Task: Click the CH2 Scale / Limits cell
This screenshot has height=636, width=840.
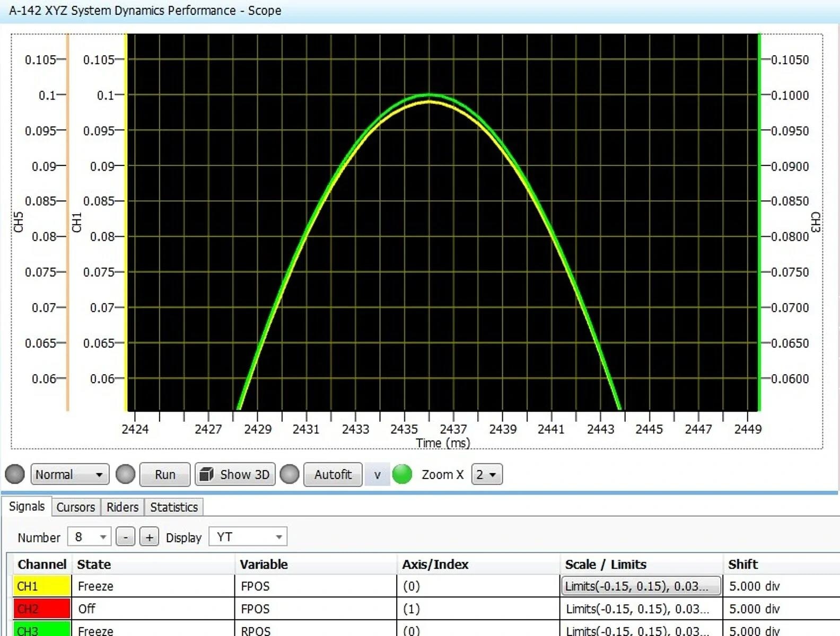Action: point(641,608)
